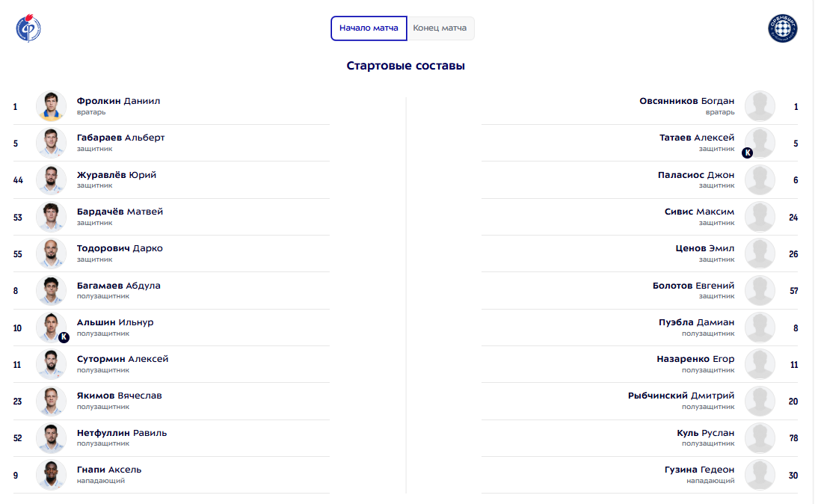
Task: Click captain badge on Альшин Ильнур
Action: pos(64,337)
